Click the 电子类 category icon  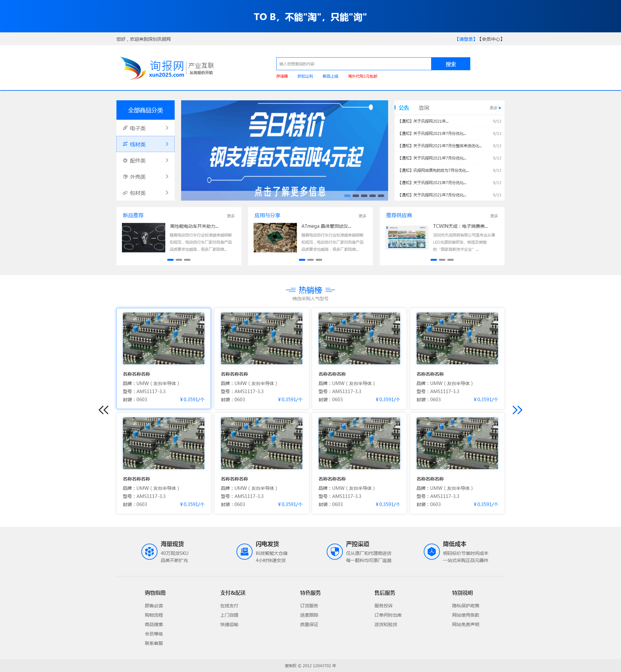(x=125, y=128)
